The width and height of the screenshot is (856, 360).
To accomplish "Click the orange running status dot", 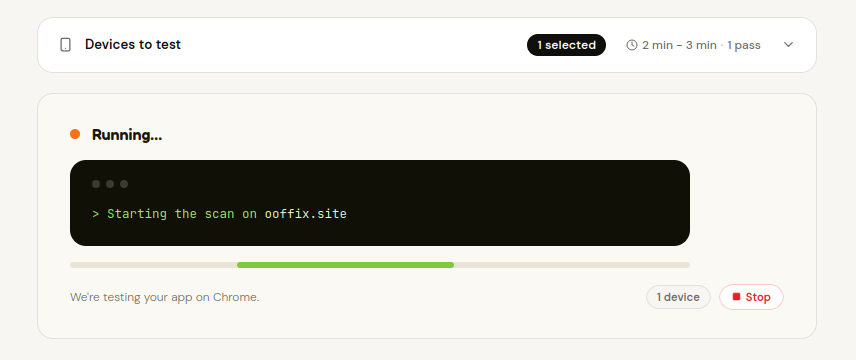I will pyautogui.click(x=75, y=134).
